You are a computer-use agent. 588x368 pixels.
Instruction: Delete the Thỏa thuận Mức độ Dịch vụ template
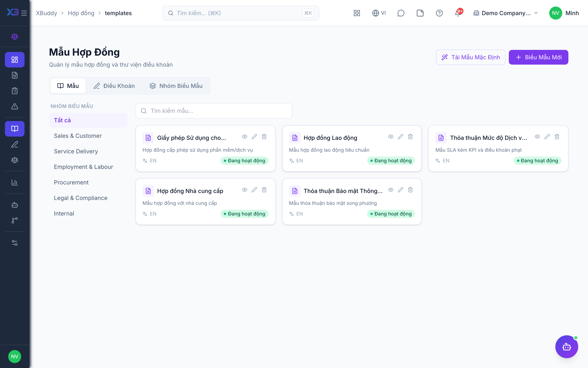[x=557, y=137]
